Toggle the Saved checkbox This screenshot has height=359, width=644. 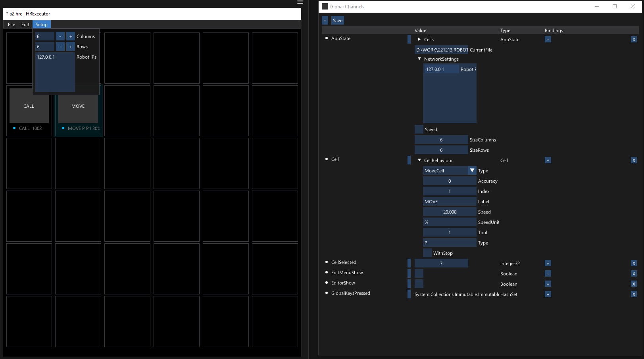click(x=419, y=129)
